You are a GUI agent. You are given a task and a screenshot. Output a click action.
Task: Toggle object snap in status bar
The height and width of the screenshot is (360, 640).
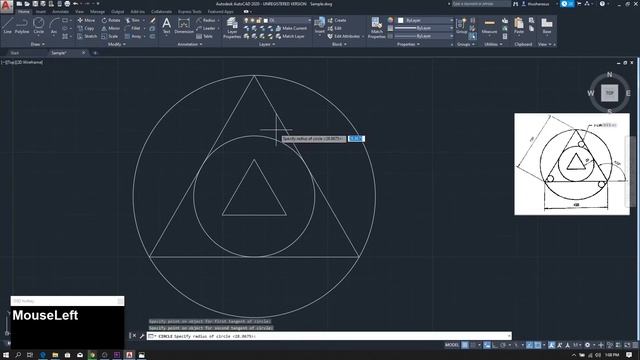click(538, 345)
